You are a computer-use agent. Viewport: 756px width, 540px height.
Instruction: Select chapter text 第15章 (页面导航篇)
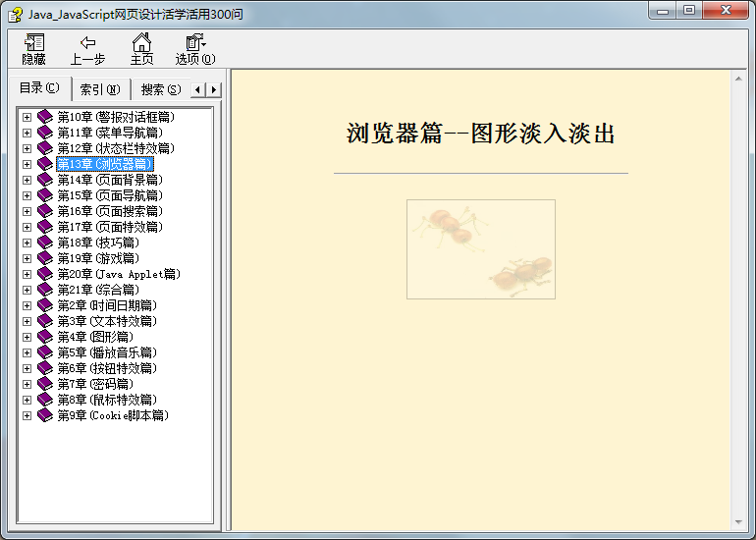pos(110,195)
